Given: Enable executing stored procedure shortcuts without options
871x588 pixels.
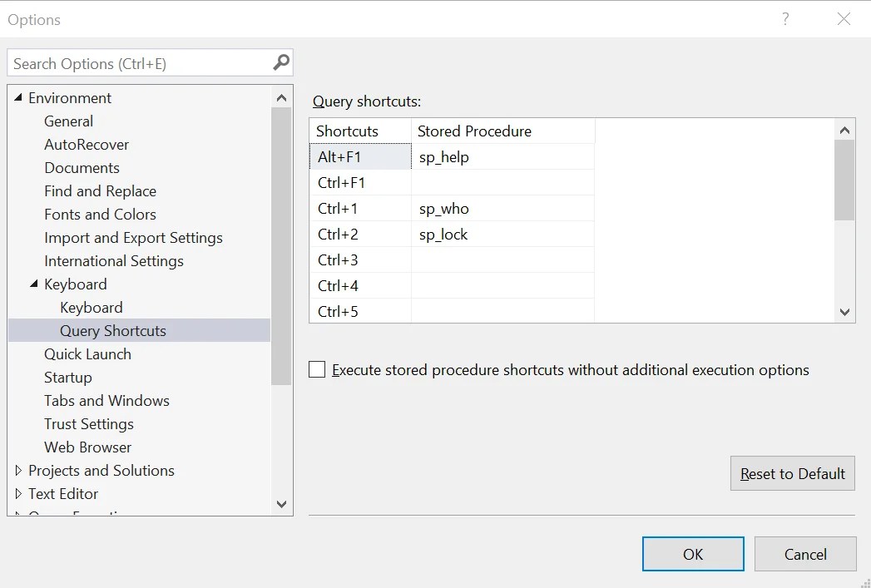Looking at the screenshot, I should pos(316,368).
